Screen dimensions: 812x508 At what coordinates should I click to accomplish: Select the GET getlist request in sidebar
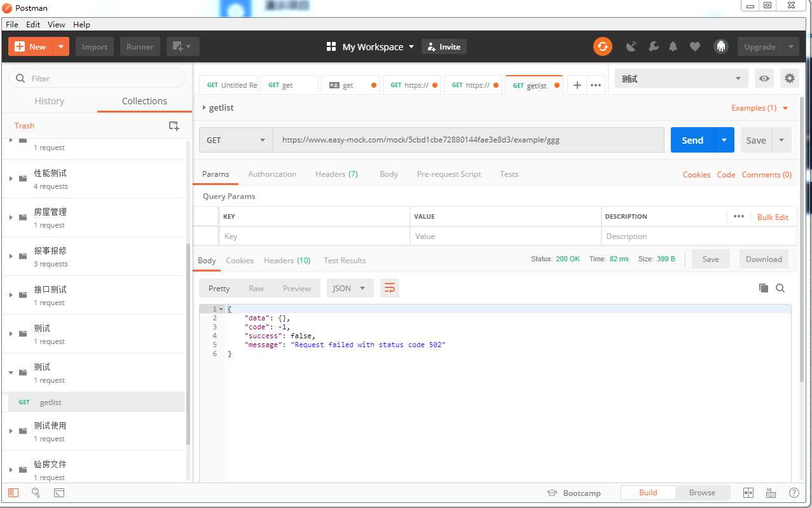click(x=93, y=402)
